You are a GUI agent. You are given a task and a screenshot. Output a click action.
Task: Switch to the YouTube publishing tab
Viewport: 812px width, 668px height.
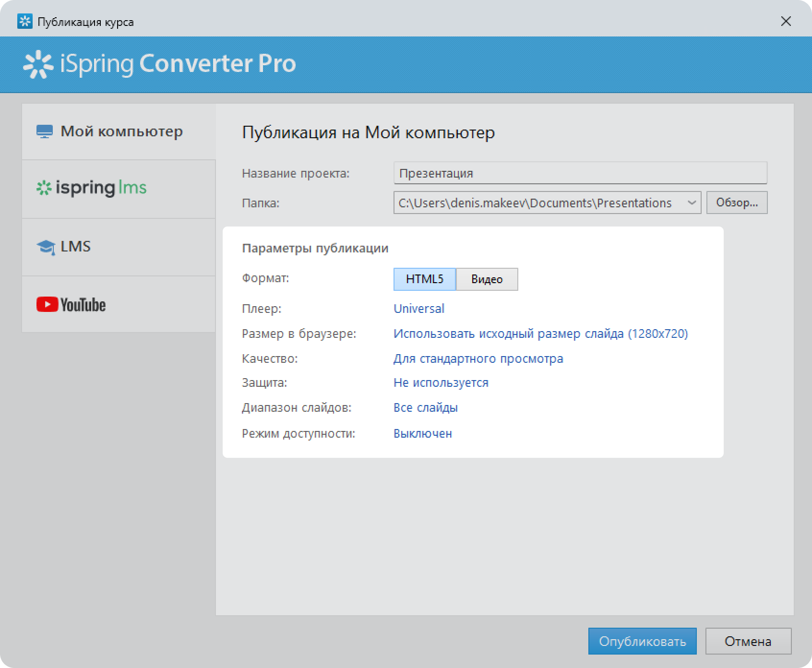click(x=119, y=305)
